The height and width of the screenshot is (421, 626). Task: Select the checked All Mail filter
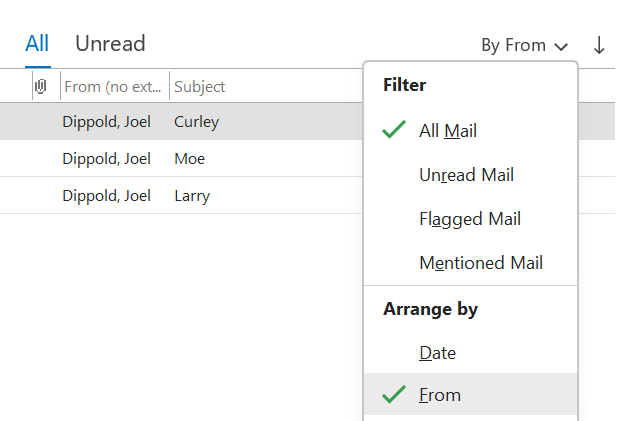(x=448, y=130)
